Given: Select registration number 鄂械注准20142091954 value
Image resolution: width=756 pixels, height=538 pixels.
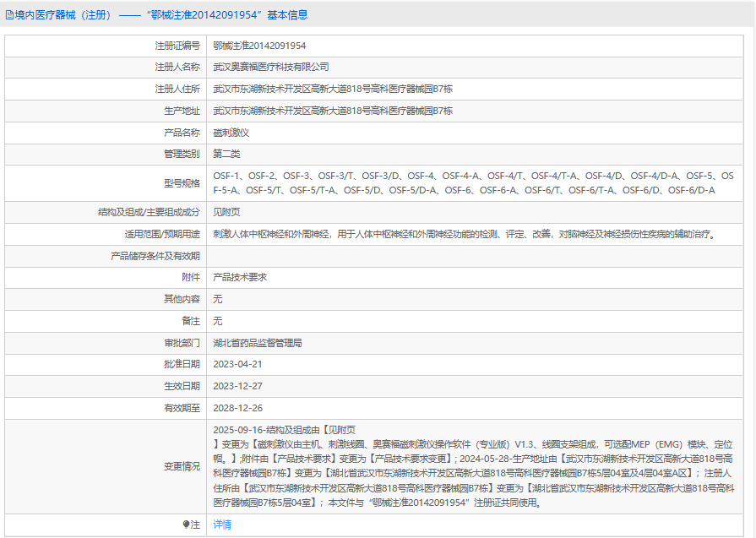Looking at the screenshot, I should tap(259, 46).
